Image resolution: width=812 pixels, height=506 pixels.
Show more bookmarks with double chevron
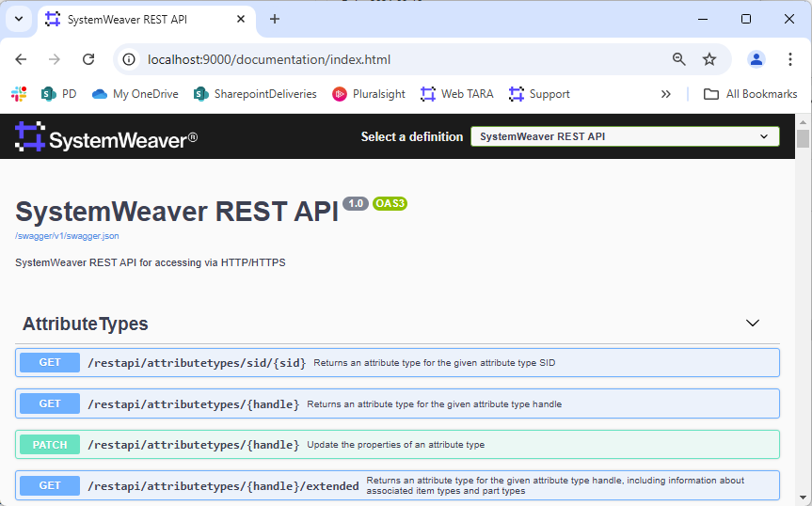pyautogui.click(x=666, y=94)
